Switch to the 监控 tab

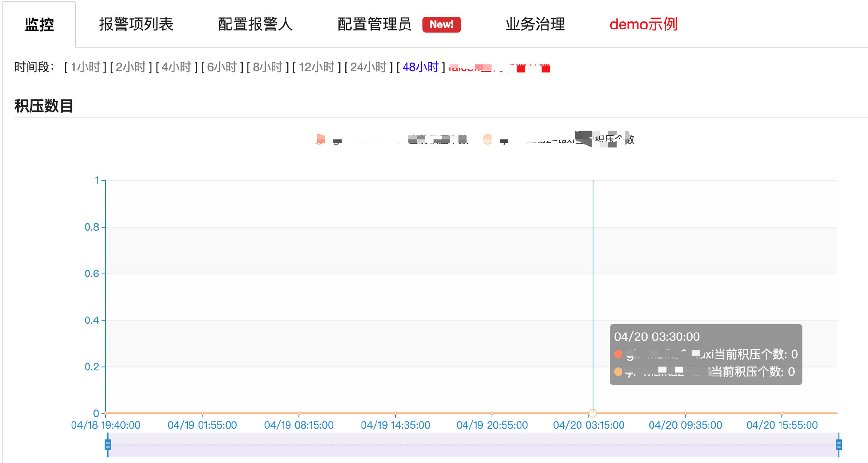tap(39, 24)
